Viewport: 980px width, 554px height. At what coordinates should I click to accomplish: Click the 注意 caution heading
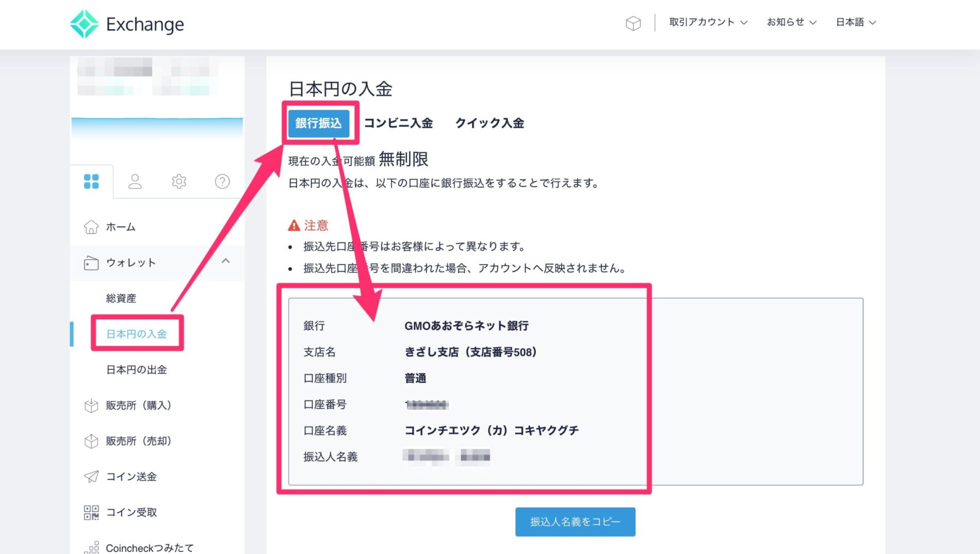point(316,225)
